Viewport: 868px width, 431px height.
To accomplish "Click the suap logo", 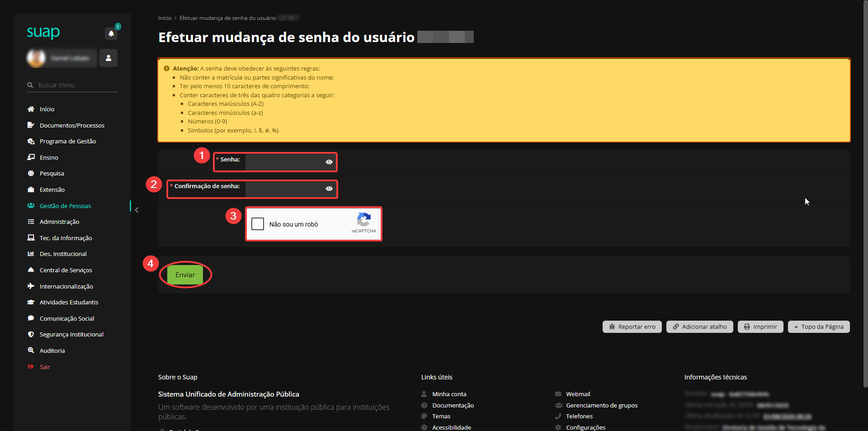I will (43, 32).
